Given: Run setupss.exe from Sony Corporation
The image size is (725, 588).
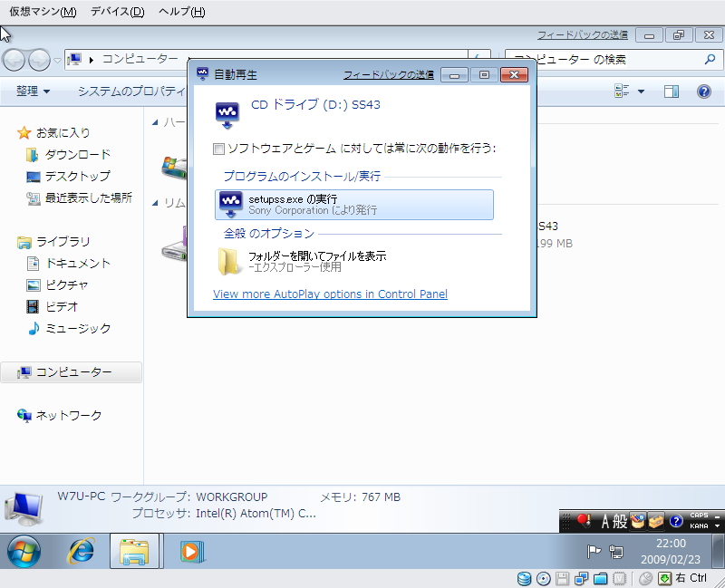Looking at the screenshot, I should [354, 205].
